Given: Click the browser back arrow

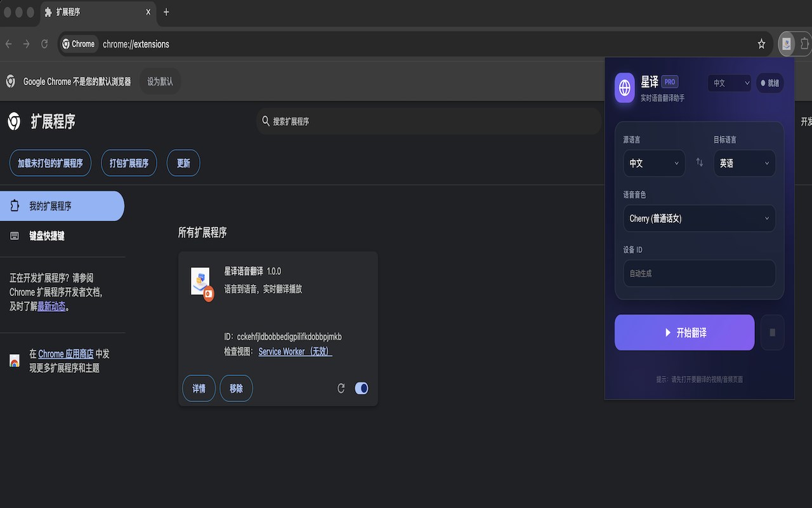Looking at the screenshot, I should (x=9, y=44).
